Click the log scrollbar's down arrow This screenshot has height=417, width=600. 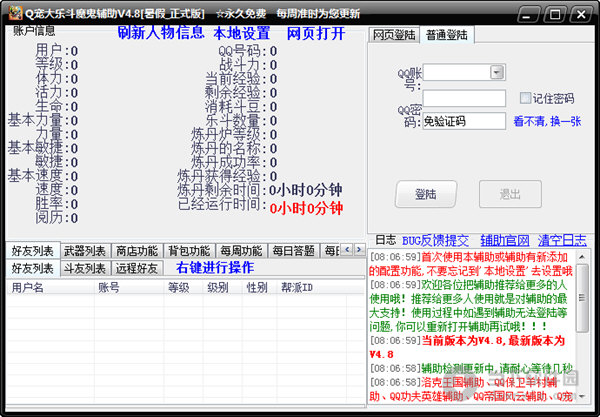point(582,396)
